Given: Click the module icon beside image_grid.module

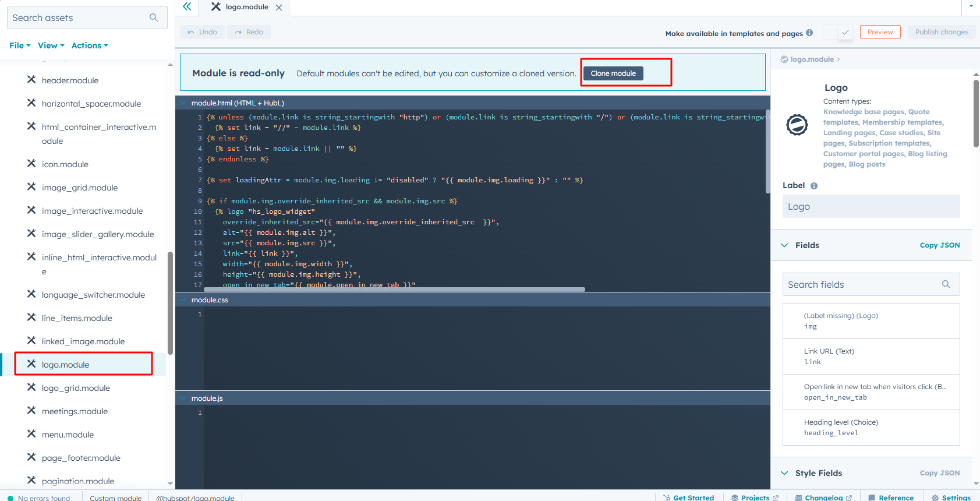Looking at the screenshot, I should tap(31, 187).
